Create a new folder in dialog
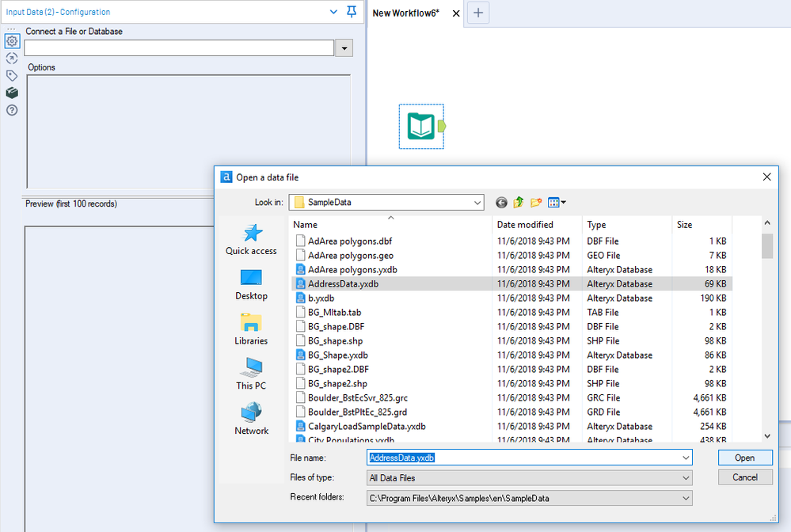Image resolution: width=791 pixels, height=532 pixels. coord(536,203)
